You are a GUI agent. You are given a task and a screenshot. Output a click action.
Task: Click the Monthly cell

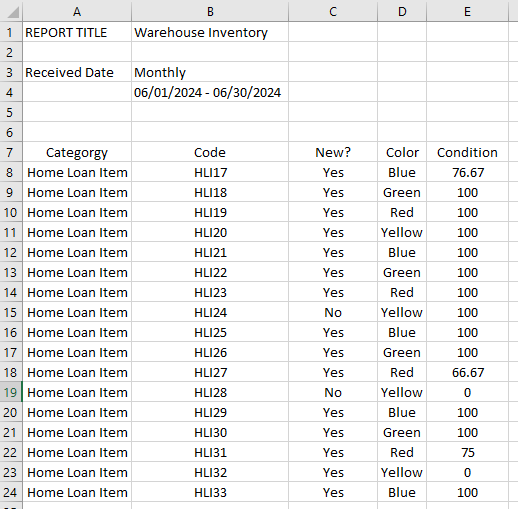coord(210,72)
